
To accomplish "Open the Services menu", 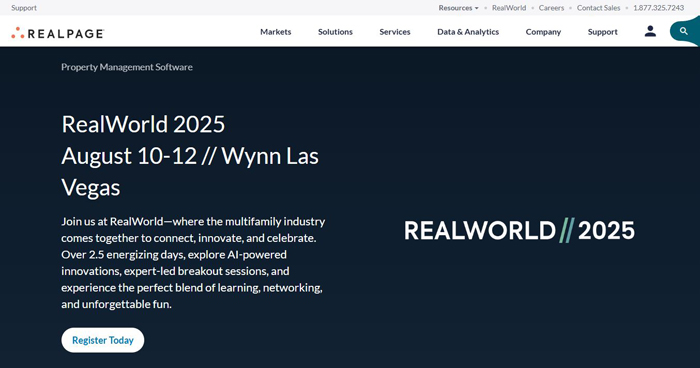I will point(395,32).
